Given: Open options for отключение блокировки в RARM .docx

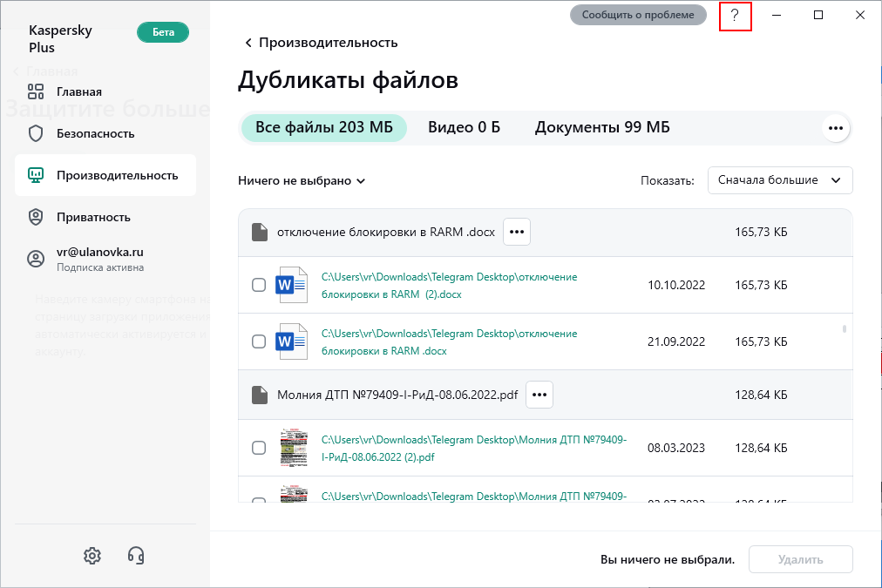Looking at the screenshot, I should click(x=516, y=233).
